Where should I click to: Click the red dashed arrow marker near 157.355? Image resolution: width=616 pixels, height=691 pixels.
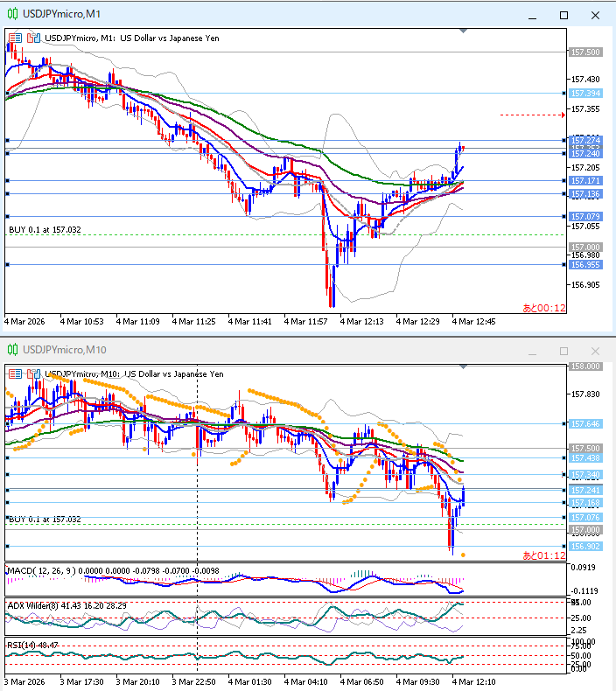(x=562, y=115)
